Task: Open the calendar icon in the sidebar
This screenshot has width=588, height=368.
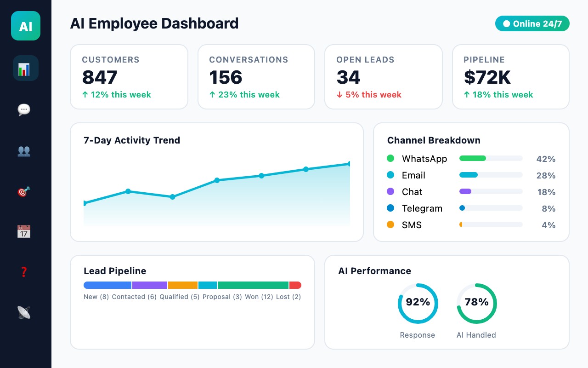Action: point(24,231)
